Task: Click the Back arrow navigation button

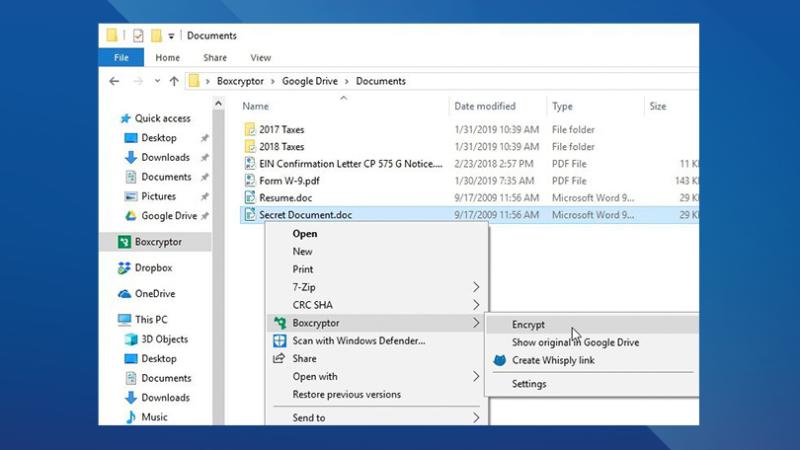Action: pos(114,81)
